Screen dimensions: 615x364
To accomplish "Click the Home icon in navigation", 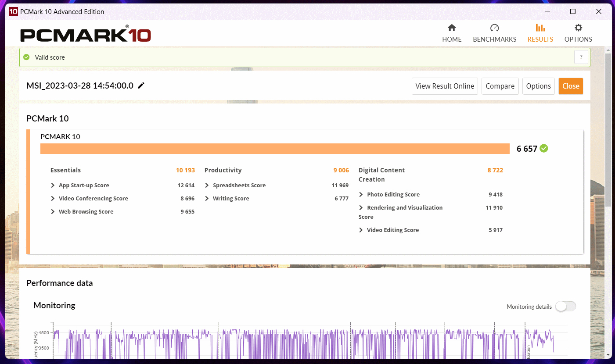I will [x=452, y=28].
